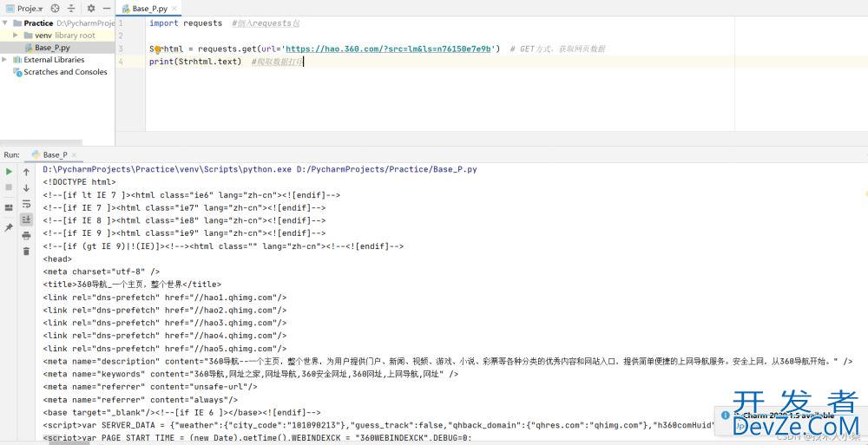The height and width of the screenshot is (445, 868).
Task: Click the External Libraries bar-chart icon
Action: click(17, 60)
